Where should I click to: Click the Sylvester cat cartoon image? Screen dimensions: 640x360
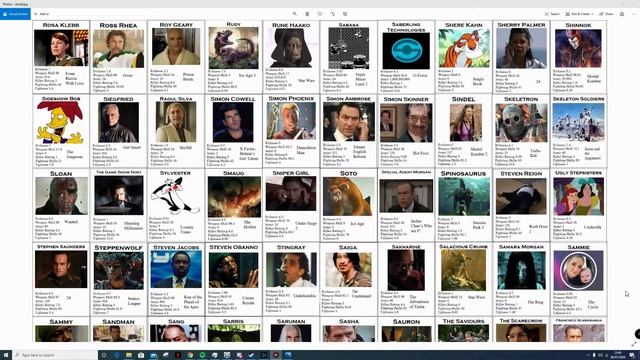[x=175, y=196]
